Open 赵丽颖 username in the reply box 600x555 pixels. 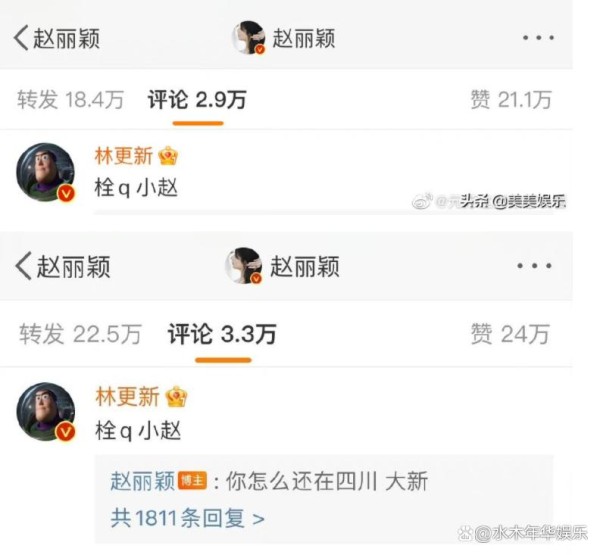pyautogui.click(x=142, y=481)
